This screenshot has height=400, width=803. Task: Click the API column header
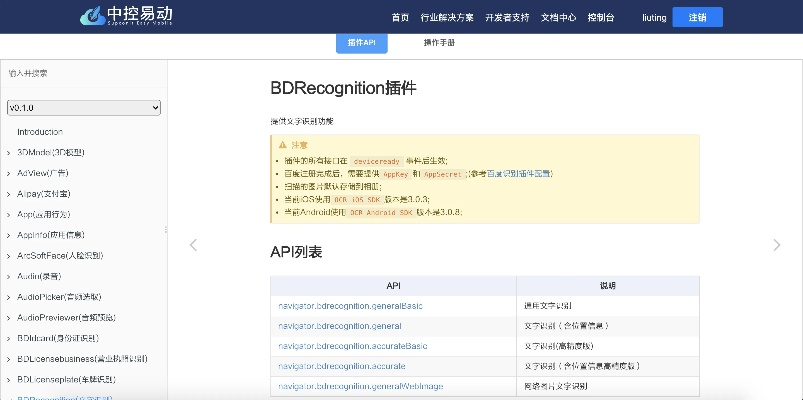click(393, 286)
